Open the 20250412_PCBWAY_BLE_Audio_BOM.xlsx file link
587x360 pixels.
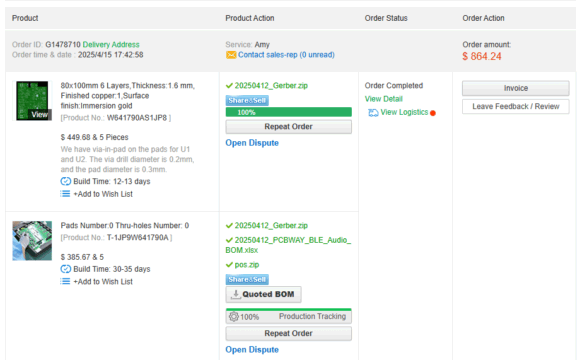tap(288, 245)
